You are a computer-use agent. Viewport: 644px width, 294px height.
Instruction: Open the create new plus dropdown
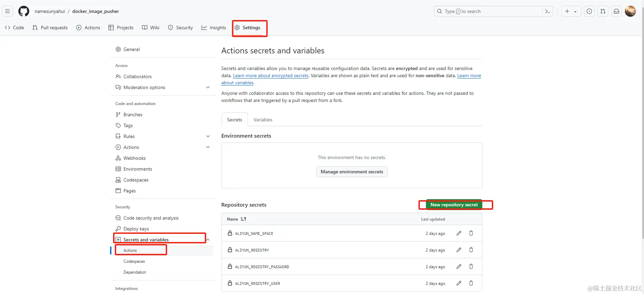(571, 11)
